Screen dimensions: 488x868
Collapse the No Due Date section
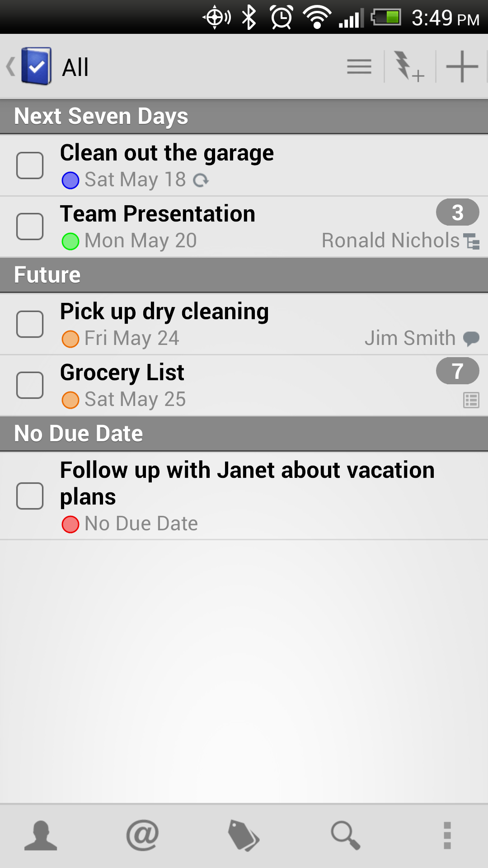244,434
